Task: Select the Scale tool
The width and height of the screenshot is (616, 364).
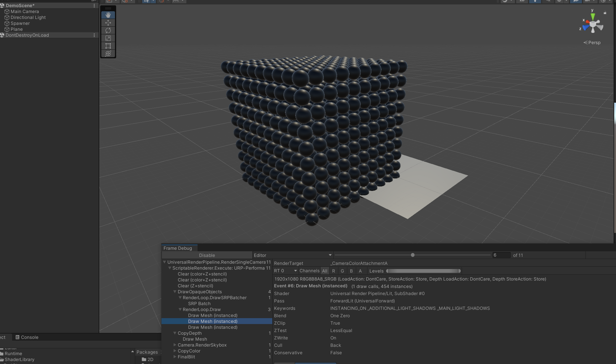Action: pyautogui.click(x=108, y=38)
